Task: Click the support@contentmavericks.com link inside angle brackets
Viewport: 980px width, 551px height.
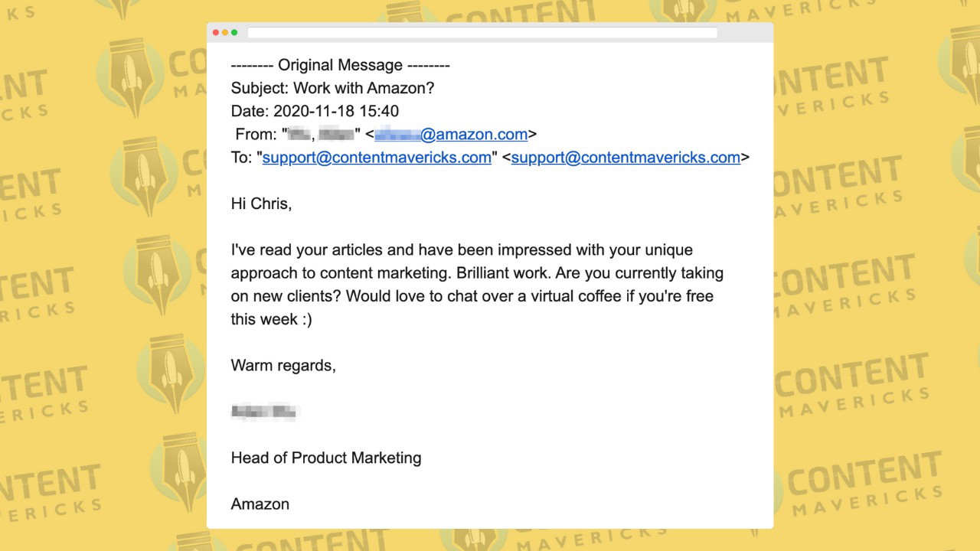Action: 626,158
